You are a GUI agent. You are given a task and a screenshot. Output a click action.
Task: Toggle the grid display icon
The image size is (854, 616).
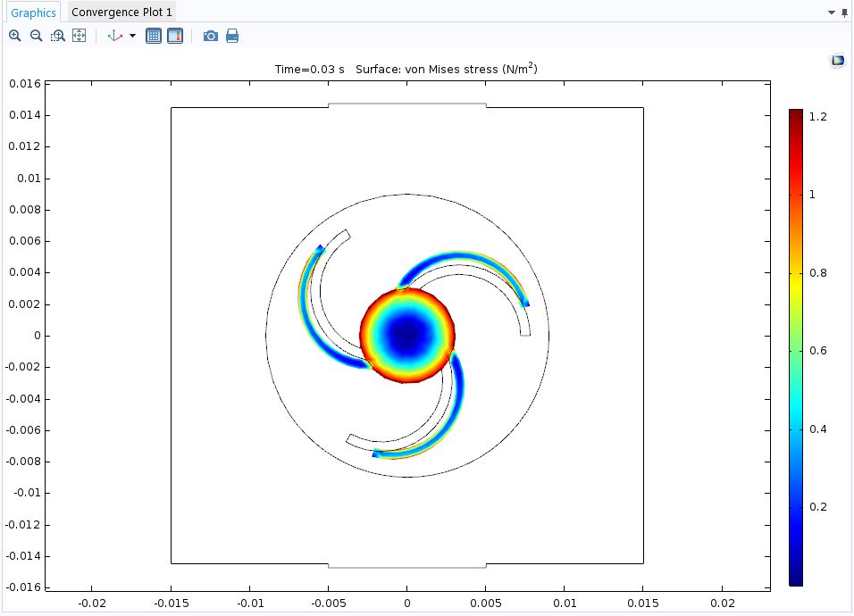[154, 36]
